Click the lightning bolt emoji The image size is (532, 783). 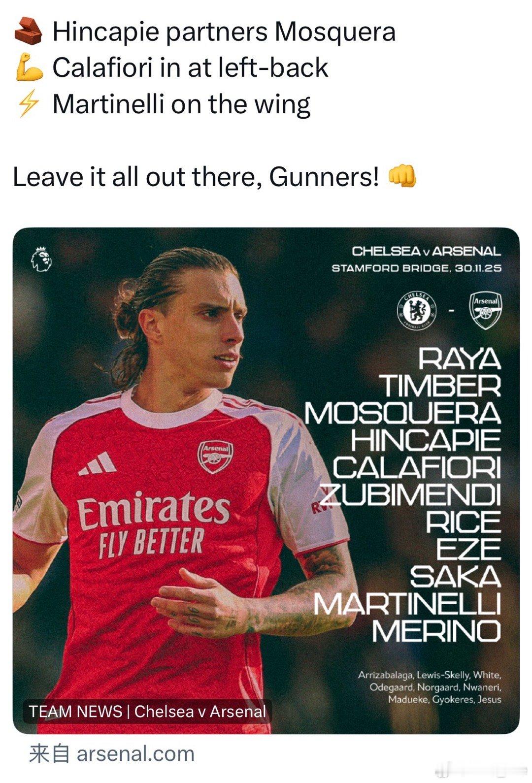(x=28, y=104)
